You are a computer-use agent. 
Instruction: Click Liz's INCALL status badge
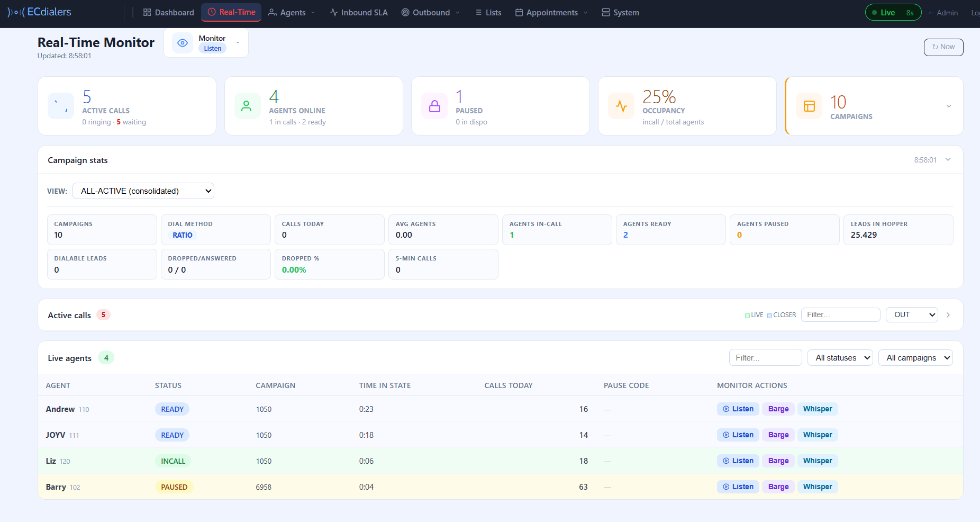tap(173, 461)
